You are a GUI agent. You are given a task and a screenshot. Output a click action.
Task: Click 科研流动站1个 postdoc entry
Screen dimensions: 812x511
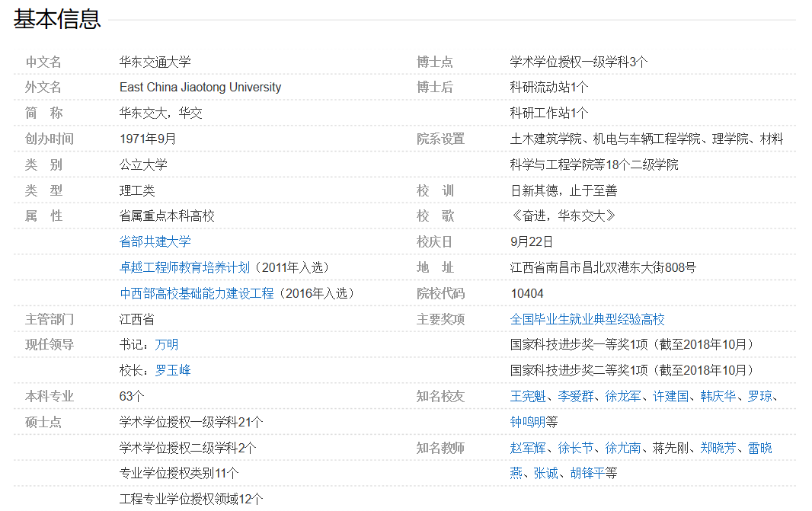549,87
